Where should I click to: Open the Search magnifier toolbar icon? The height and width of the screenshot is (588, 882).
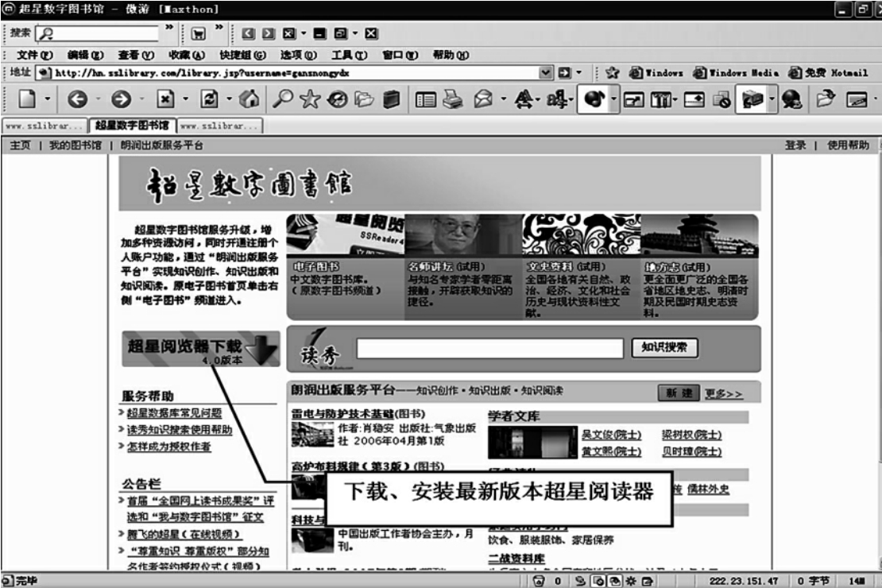point(282,99)
